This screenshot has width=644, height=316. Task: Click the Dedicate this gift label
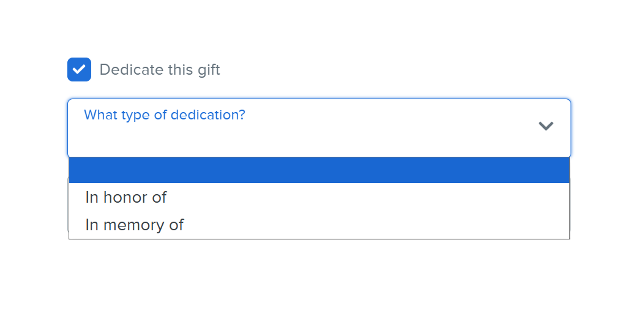(159, 70)
